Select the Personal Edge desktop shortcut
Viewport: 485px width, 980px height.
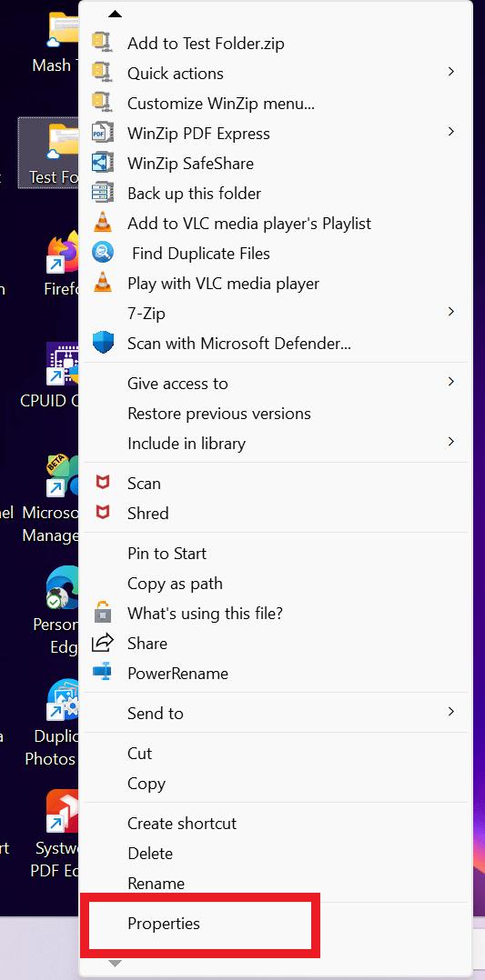(56, 611)
